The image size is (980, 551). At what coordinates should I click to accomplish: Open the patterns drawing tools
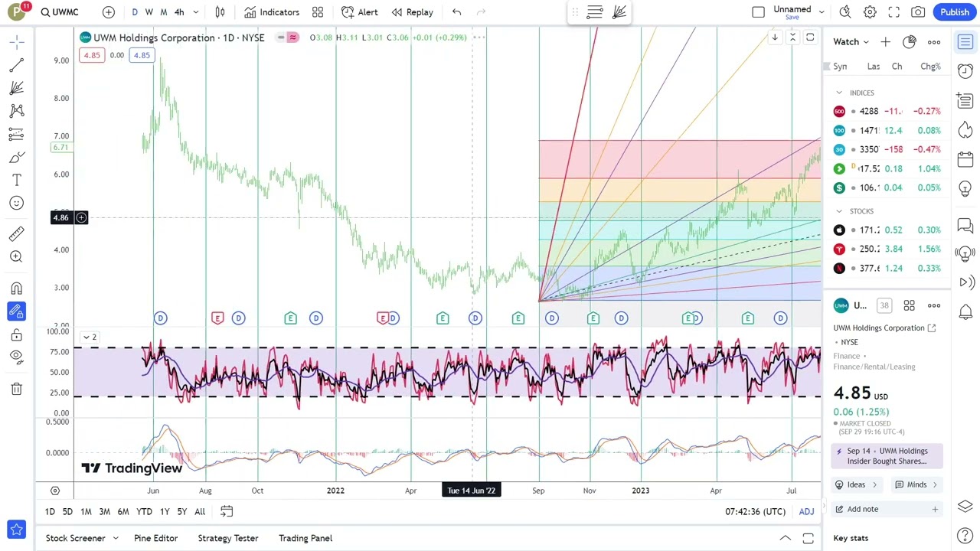pyautogui.click(x=16, y=112)
